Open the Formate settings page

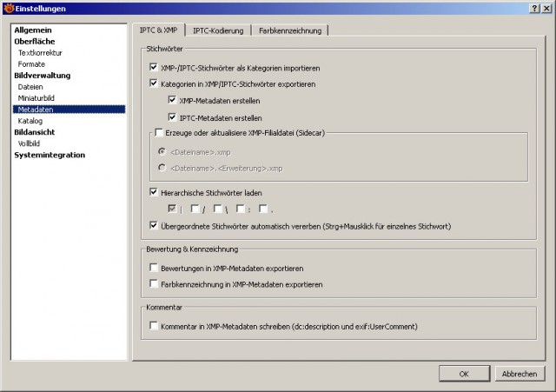point(31,64)
